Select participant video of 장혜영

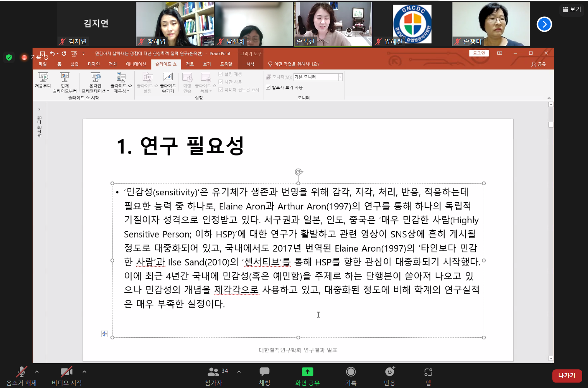click(175, 24)
